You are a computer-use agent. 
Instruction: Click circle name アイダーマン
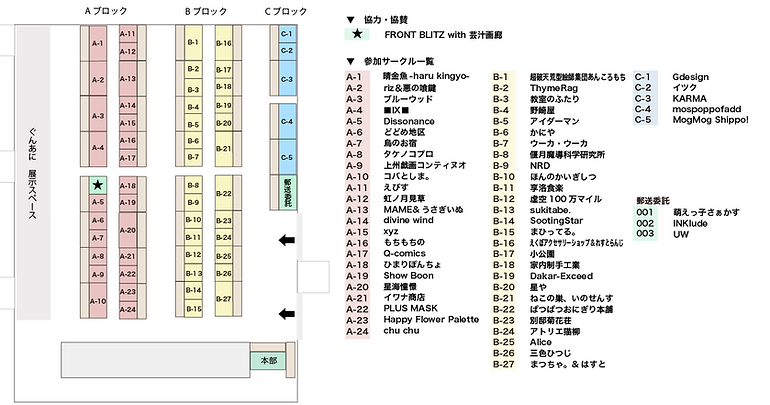[554, 121]
